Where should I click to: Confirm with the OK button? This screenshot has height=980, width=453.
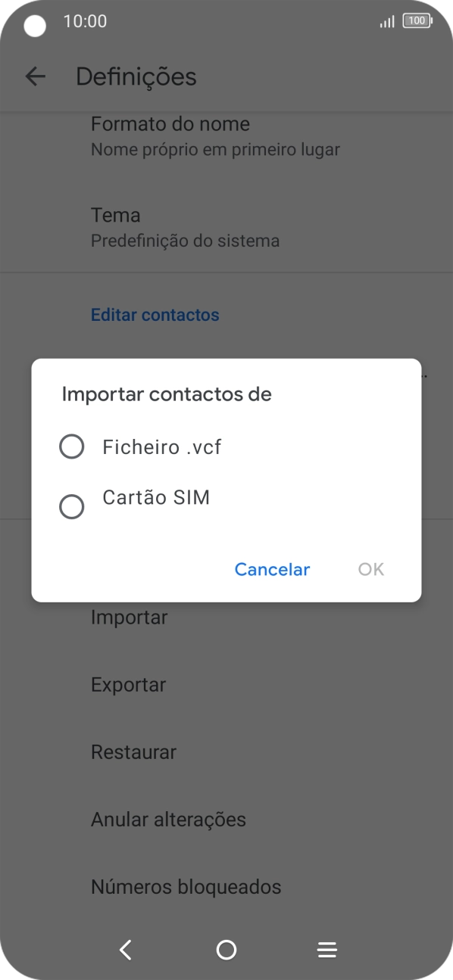click(x=370, y=569)
